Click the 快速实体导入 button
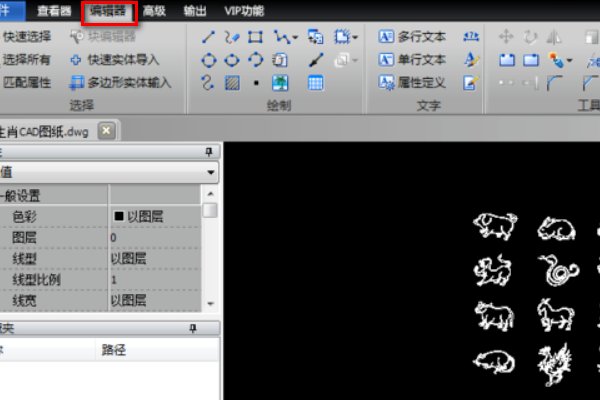 [115, 60]
